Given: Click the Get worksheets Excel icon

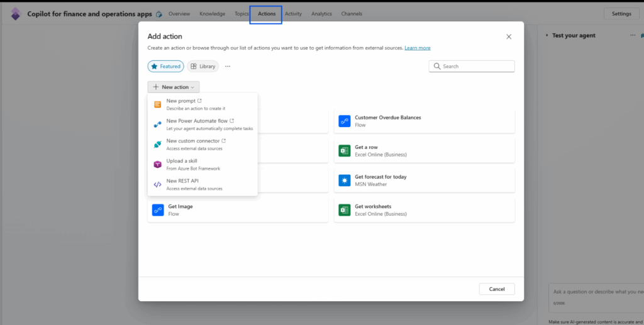Looking at the screenshot, I should [x=344, y=210].
